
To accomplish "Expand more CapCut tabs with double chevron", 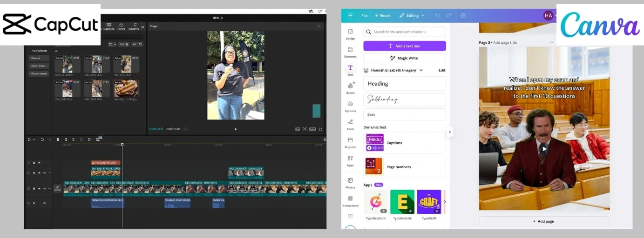I will pos(142,27).
